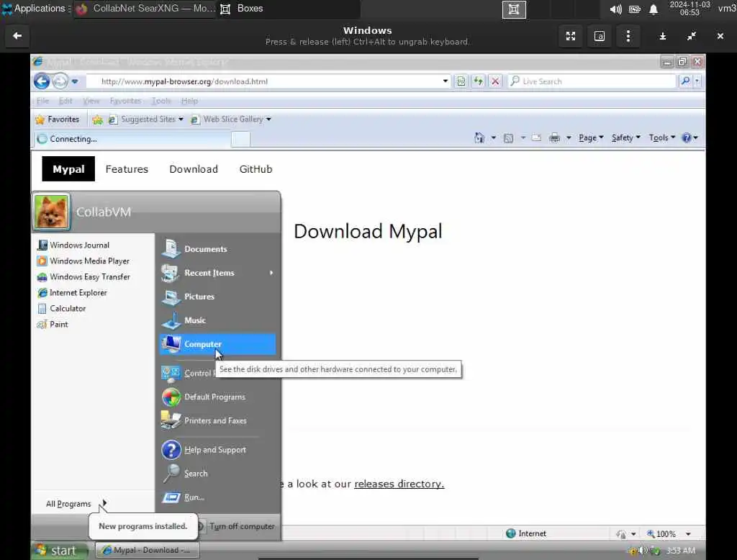Open the Download page link
Image resolution: width=737 pixels, height=560 pixels.
pos(194,169)
